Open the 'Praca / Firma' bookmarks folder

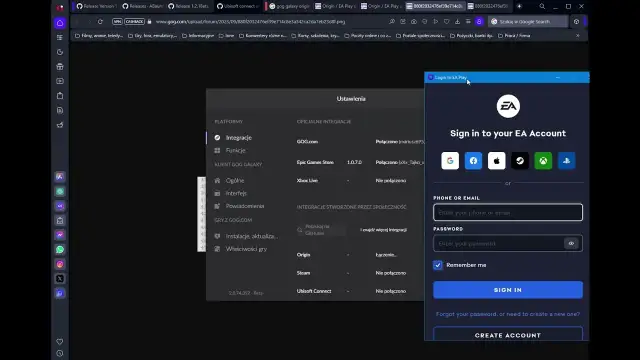514,36
